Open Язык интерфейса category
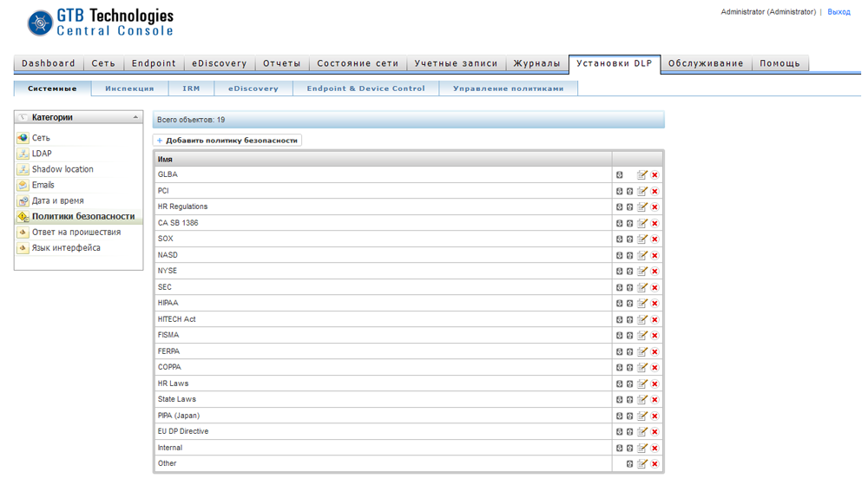Image resolution: width=868 pixels, height=485 pixels. click(x=66, y=248)
